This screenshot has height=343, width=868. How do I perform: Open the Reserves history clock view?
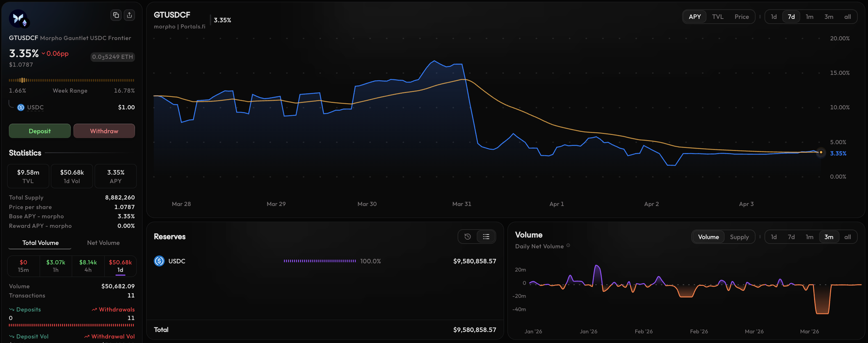coord(467,237)
